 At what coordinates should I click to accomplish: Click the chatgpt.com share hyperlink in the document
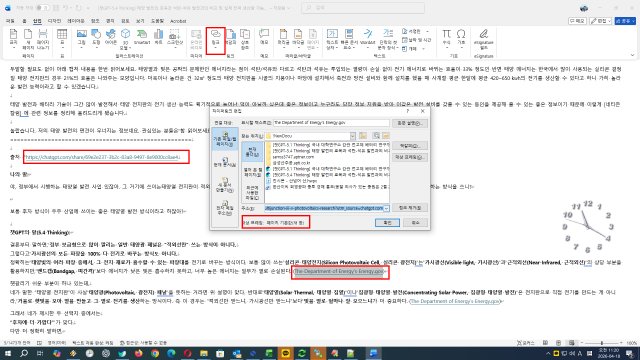pyautogui.click(x=102, y=157)
